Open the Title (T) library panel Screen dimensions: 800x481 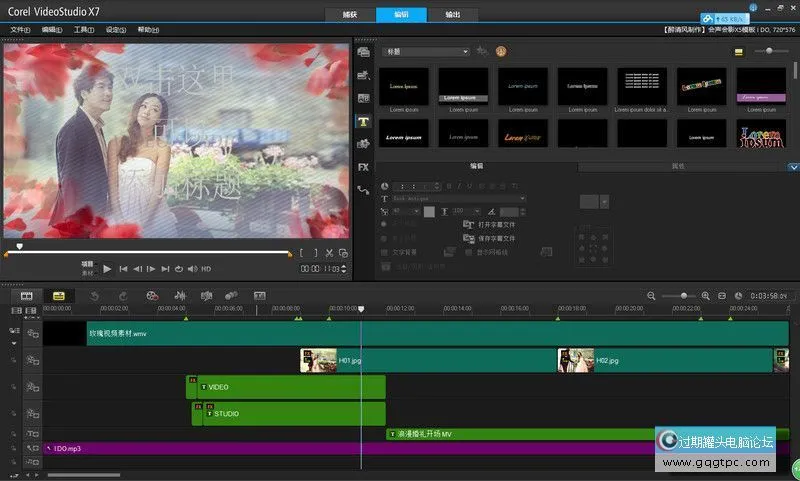(x=363, y=121)
